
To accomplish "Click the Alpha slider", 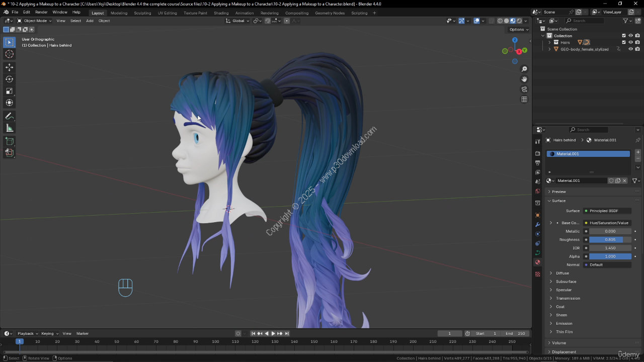I will pos(610,256).
